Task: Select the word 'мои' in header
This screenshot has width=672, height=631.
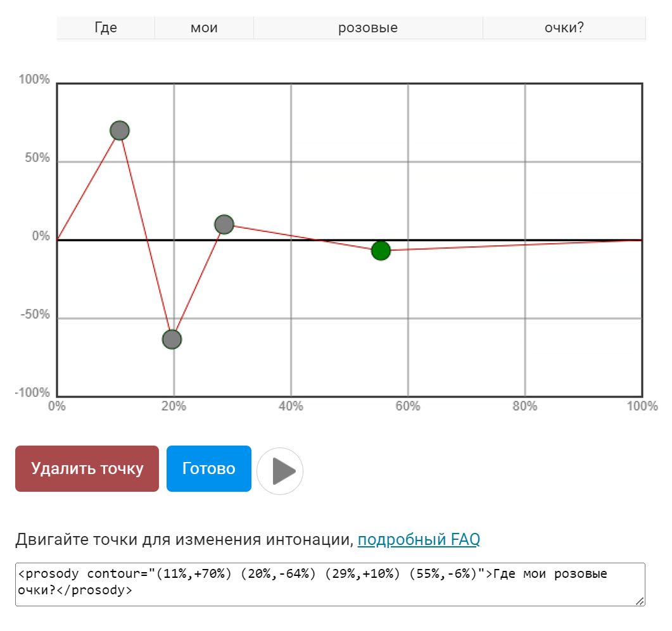Action: pos(204,28)
